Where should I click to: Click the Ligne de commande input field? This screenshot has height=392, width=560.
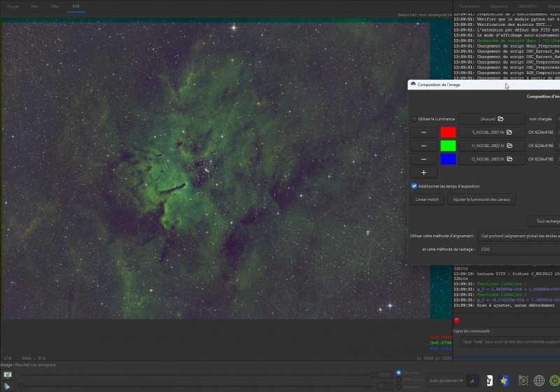(510, 342)
